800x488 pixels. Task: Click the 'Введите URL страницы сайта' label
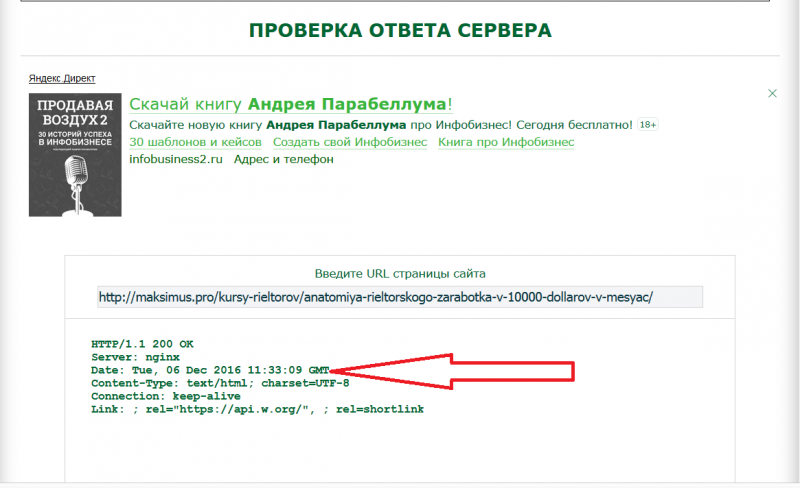(400, 273)
